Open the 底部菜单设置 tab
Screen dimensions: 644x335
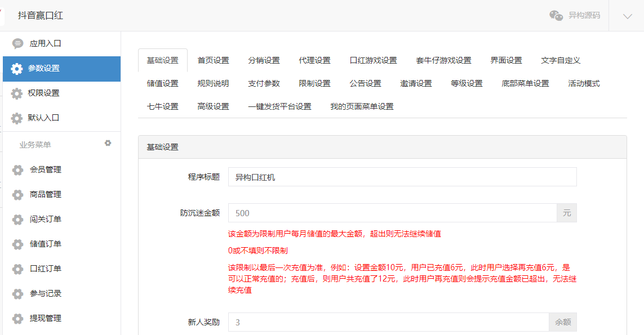(525, 82)
